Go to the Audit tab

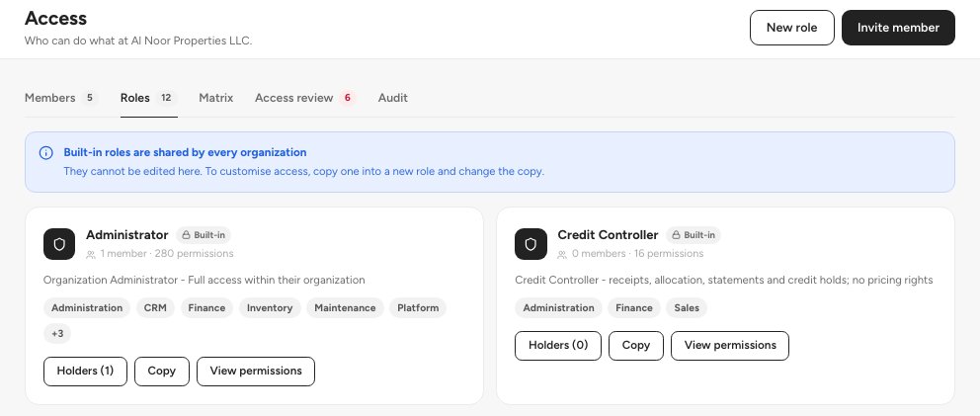(x=392, y=98)
